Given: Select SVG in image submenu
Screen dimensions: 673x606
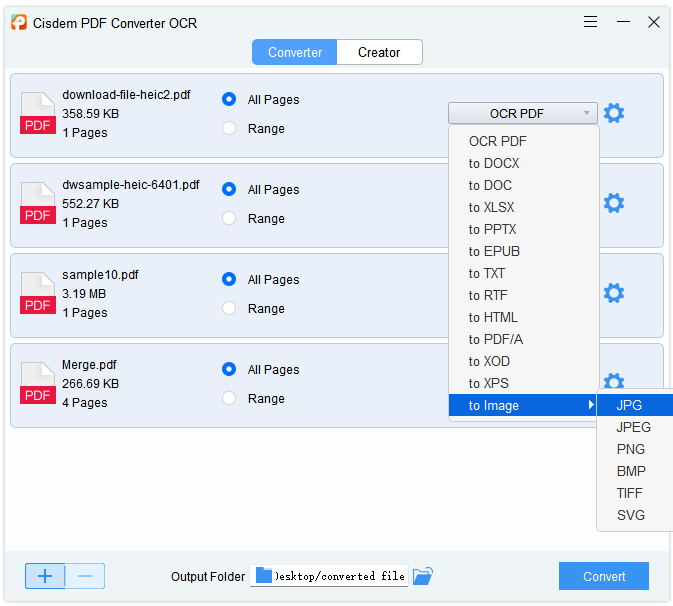Looking at the screenshot, I should [x=635, y=515].
